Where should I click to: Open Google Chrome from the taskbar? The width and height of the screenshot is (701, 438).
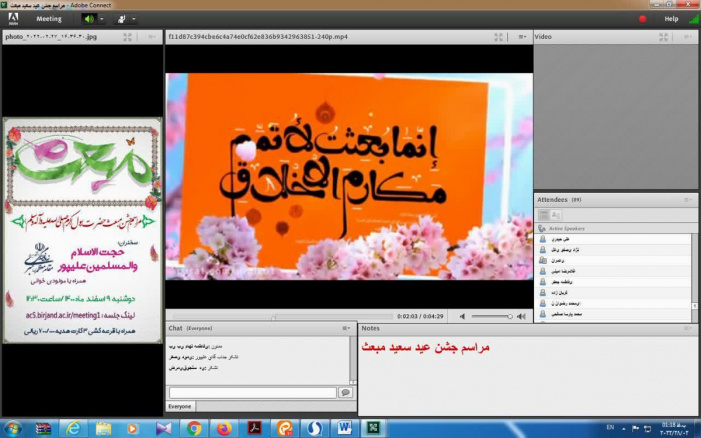coord(194,429)
